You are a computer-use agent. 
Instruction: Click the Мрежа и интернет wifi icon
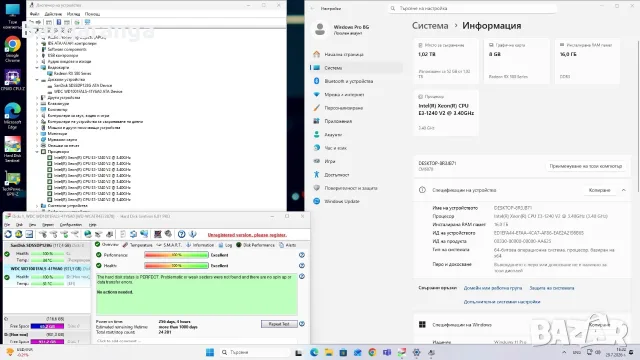click(316, 94)
